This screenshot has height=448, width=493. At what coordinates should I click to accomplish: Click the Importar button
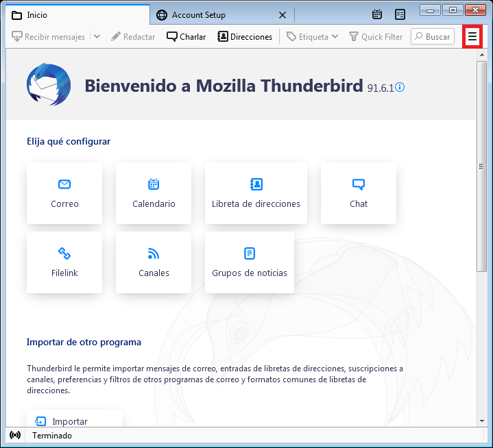pos(75,419)
